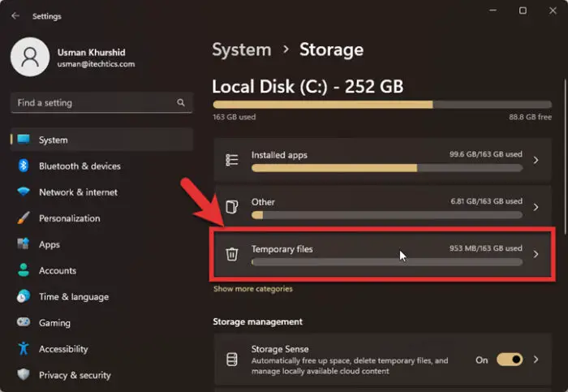Click the Bluetooth icon in sidebar
The image size is (568, 392).
pyautogui.click(x=24, y=166)
